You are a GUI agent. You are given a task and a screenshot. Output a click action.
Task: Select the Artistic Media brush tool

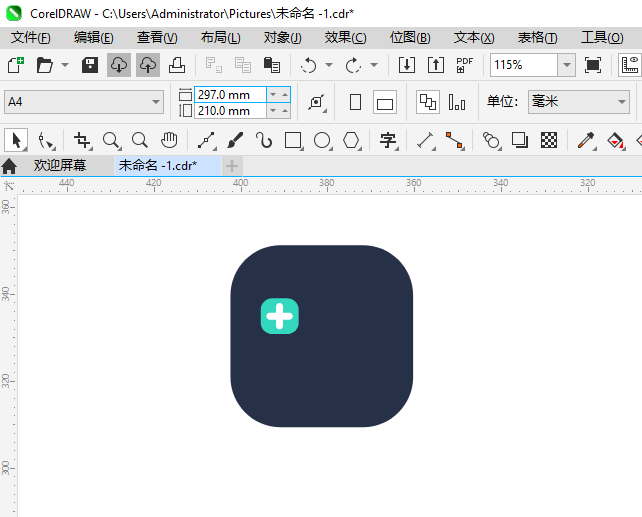pos(235,140)
